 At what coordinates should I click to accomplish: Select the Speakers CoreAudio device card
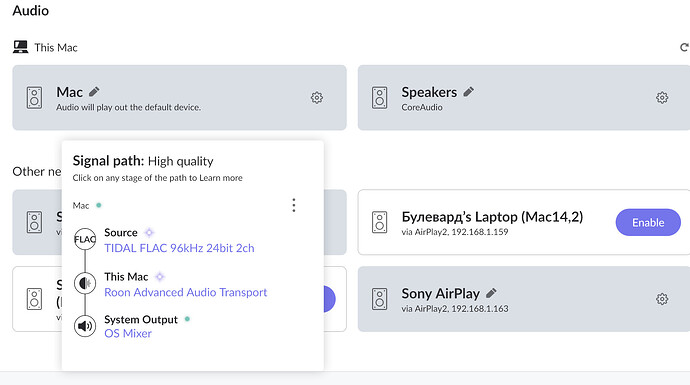point(524,98)
